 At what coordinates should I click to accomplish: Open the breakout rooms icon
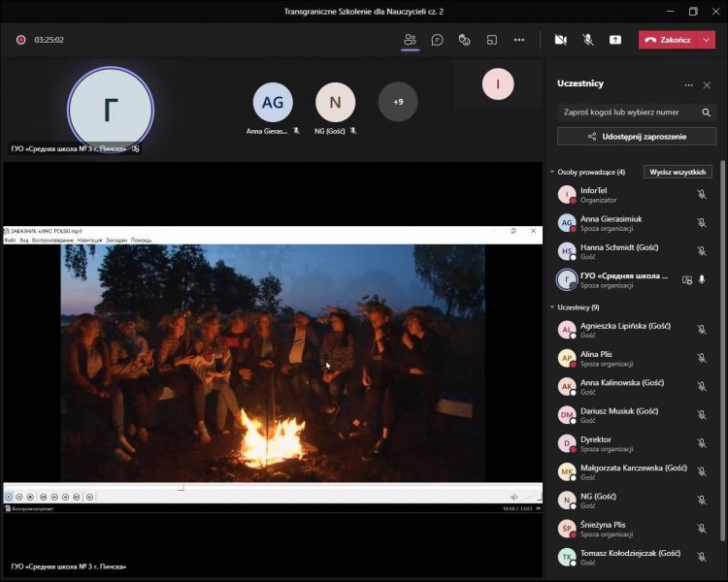(492, 40)
